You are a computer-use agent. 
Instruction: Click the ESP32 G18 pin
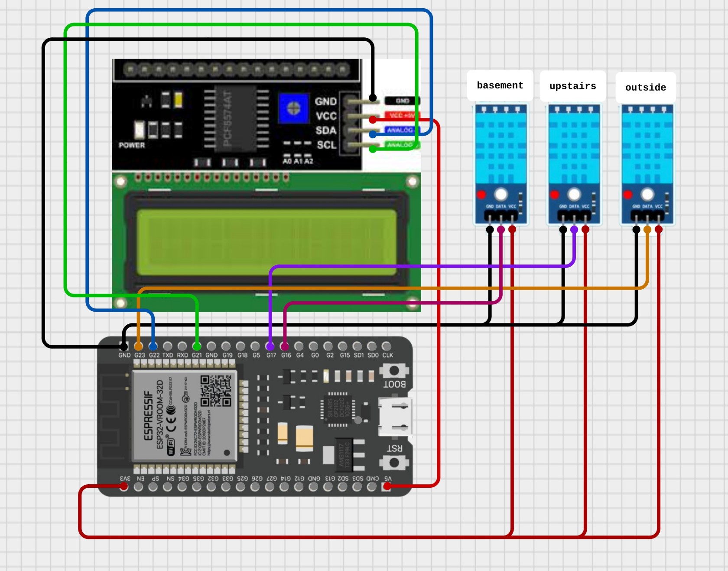(241, 346)
